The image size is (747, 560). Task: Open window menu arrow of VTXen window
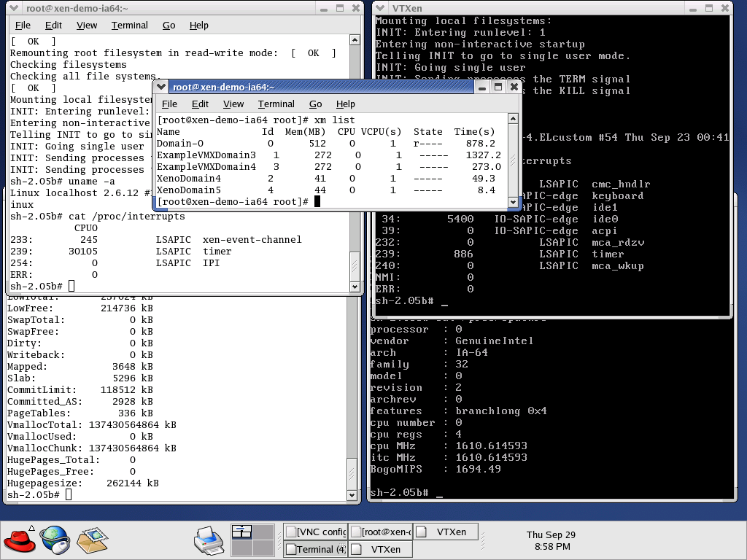[382, 8]
